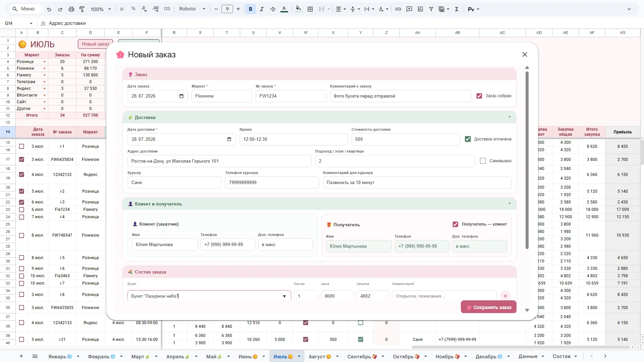Switch to the 'Август' sheet tab
Image resolution: width=644 pixels, height=362 pixels.
[320, 356]
